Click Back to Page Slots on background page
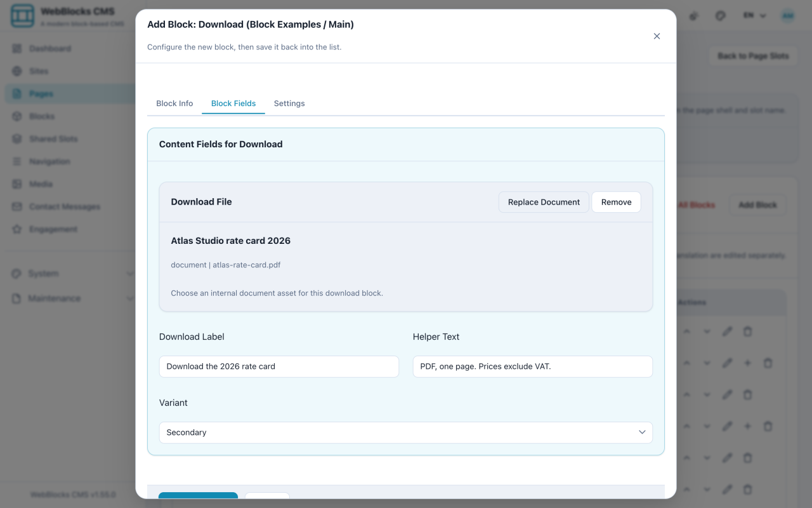The width and height of the screenshot is (812, 508). click(x=753, y=56)
